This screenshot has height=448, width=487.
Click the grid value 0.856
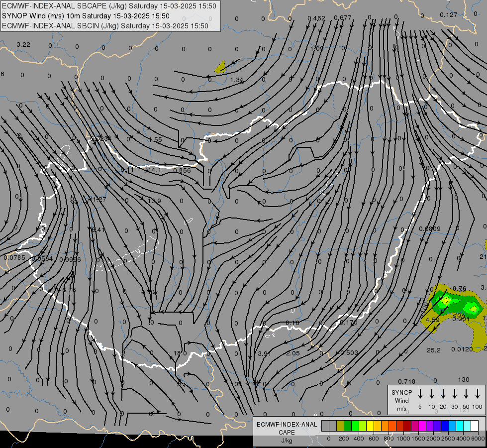[x=182, y=170]
